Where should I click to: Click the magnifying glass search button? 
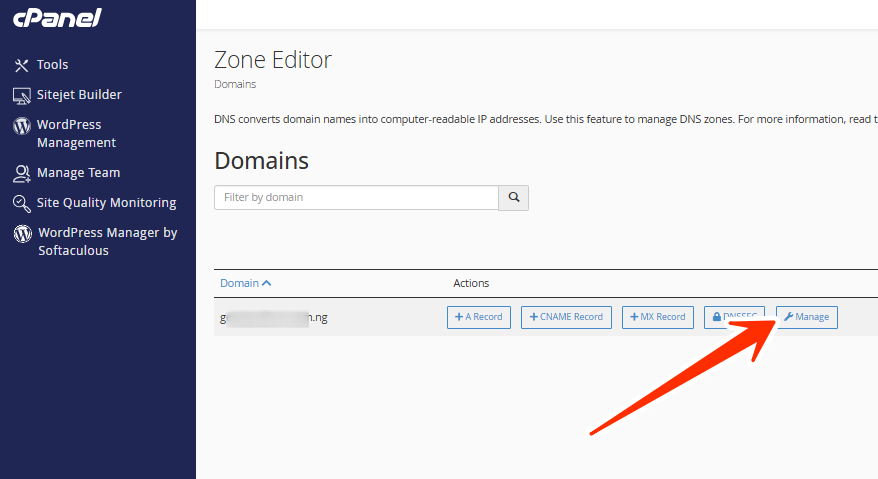pos(513,198)
